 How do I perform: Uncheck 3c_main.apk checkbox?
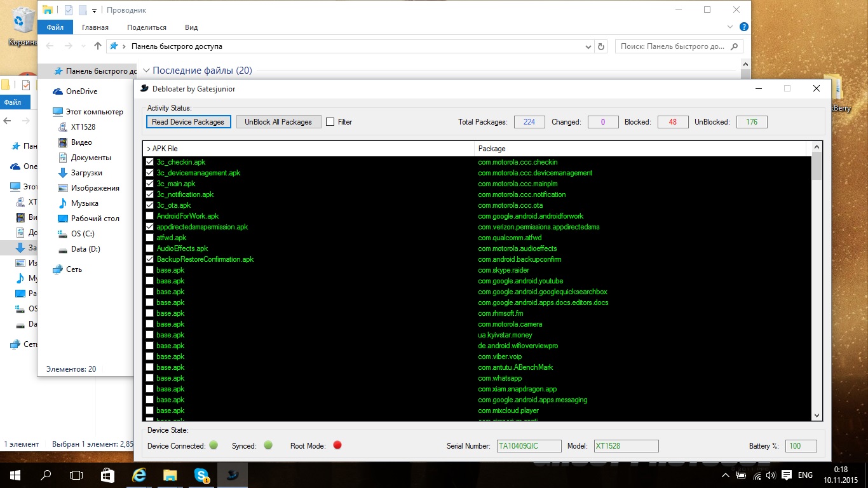click(x=150, y=184)
